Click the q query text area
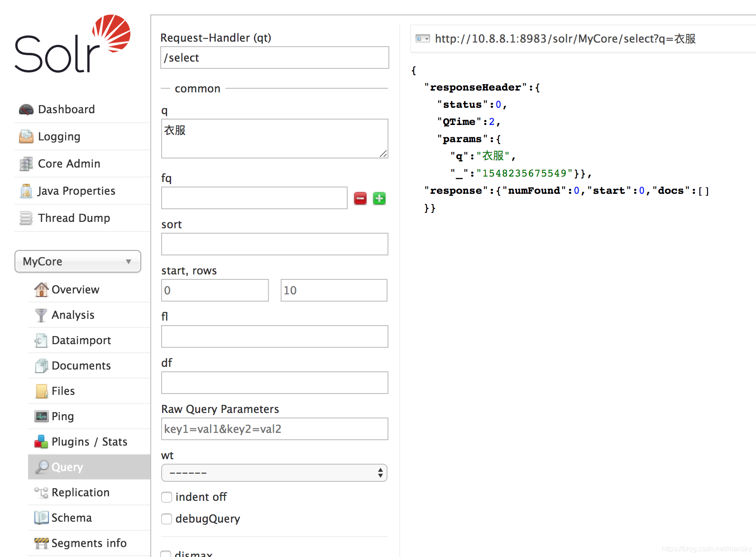The image size is (756, 557). (275, 139)
